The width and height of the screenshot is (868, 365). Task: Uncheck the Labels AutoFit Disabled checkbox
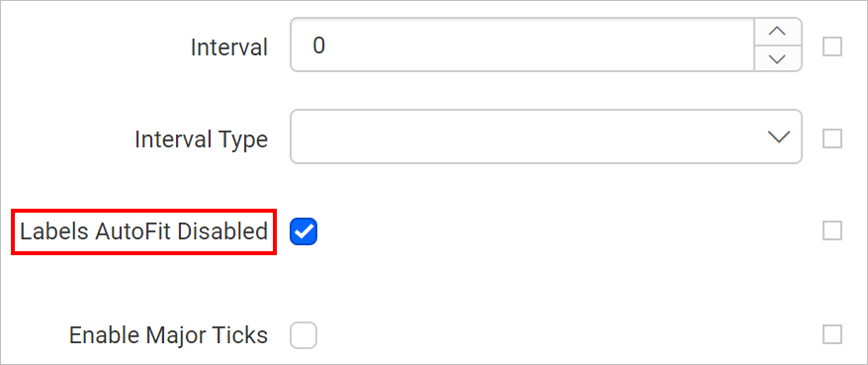pyautogui.click(x=304, y=231)
